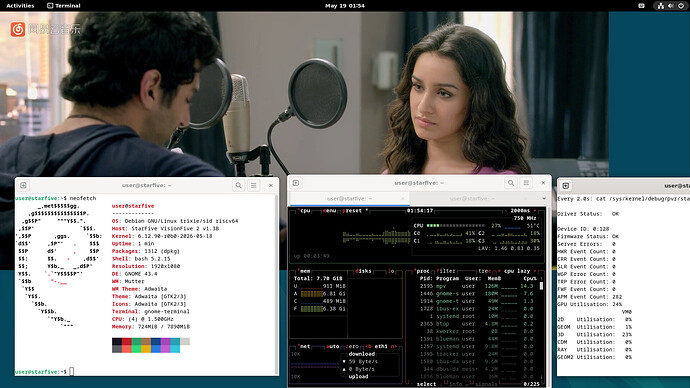The width and height of the screenshot is (690, 388).
Task: Expand the terminal tab list dropdown arrow
Action: coord(544,199)
